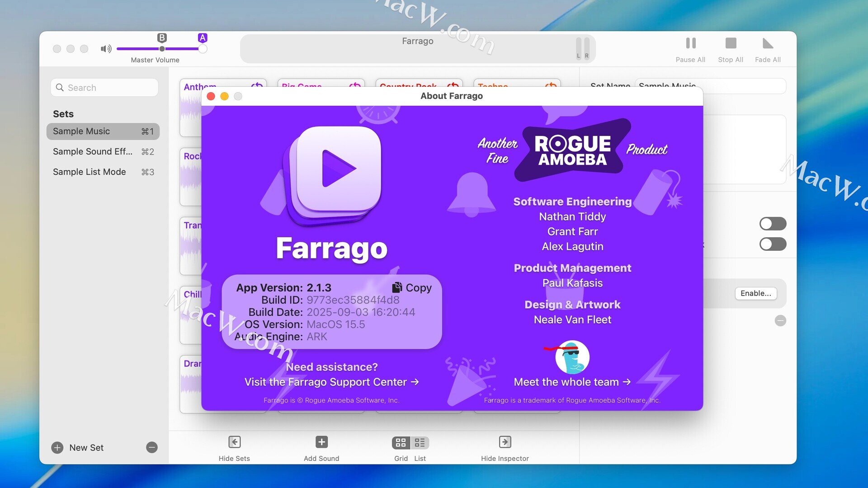
Task: Click the Ammo mascot avatar
Action: (572, 357)
